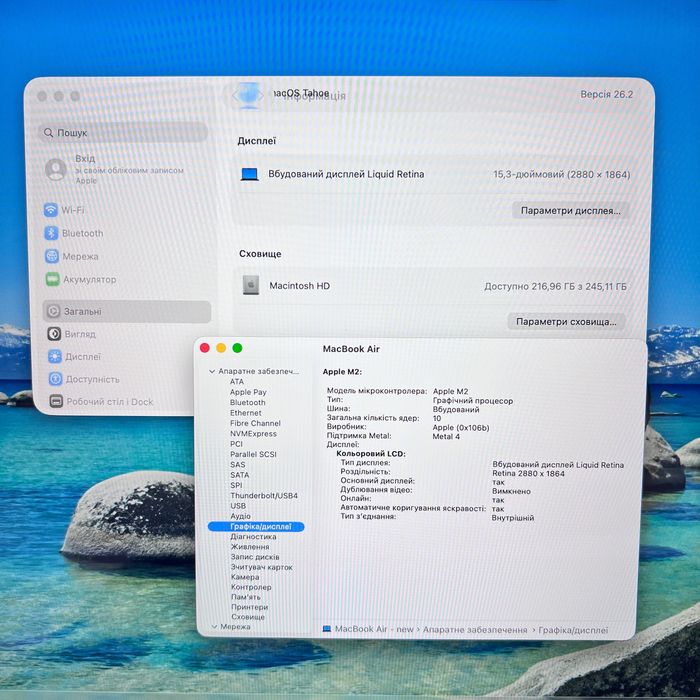Screen dimensions: 700x700
Task: Click Кольоровий LCD heading
Action: point(371,454)
